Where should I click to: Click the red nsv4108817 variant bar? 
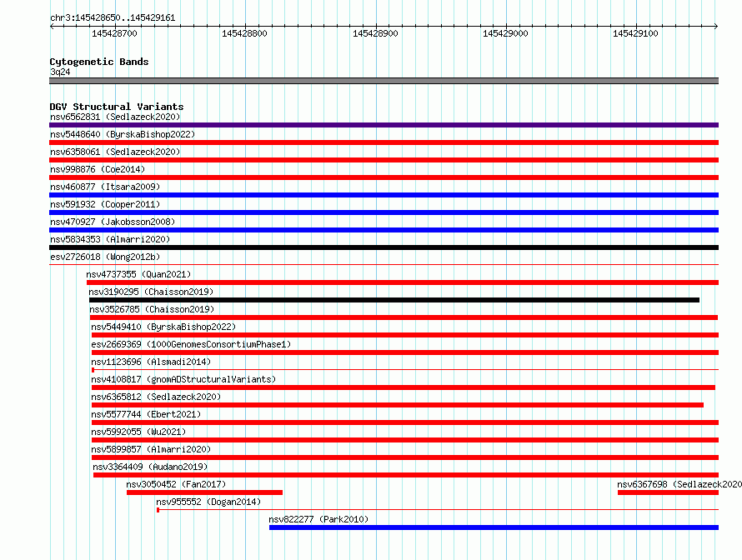click(404, 387)
